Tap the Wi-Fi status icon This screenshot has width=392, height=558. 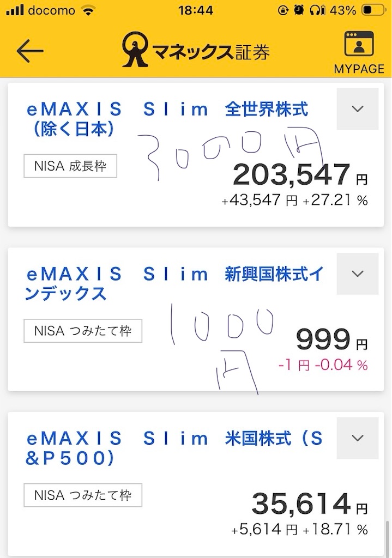(88, 10)
